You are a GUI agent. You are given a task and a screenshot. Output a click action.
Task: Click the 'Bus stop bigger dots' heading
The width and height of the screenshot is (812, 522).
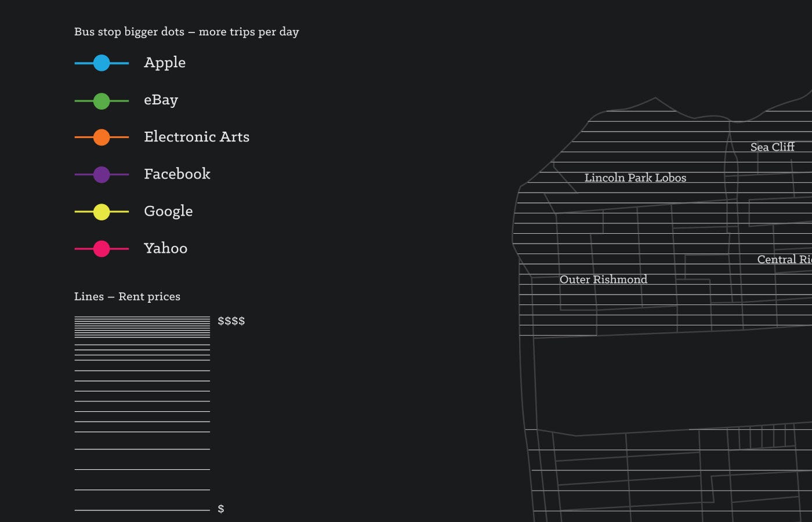(186, 32)
